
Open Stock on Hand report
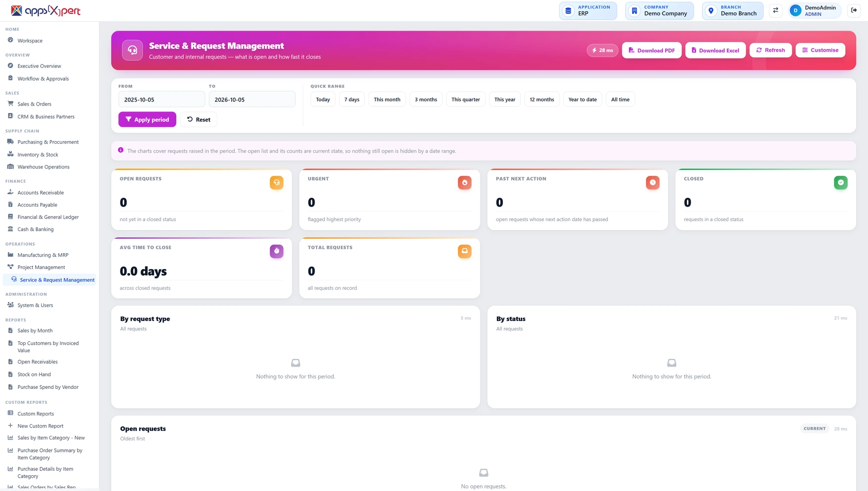[x=34, y=375]
